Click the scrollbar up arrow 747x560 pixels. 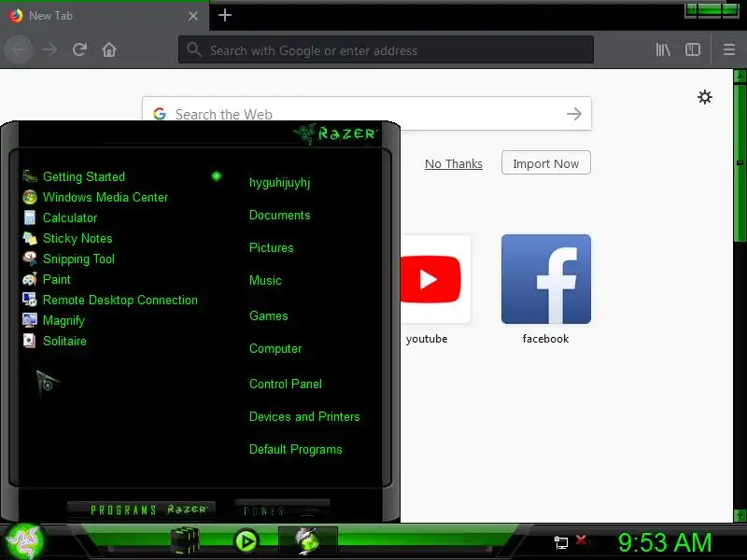tap(740, 76)
